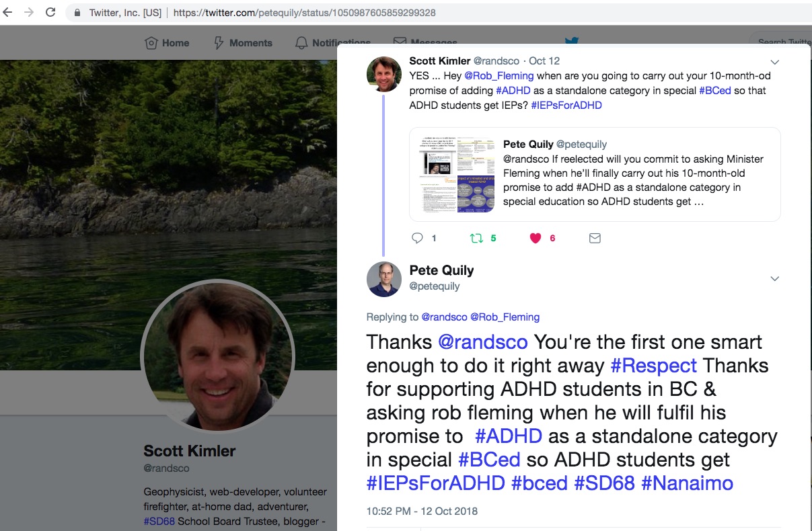
Task: Open the quoted tweet image thumbnail
Action: [456, 174]
